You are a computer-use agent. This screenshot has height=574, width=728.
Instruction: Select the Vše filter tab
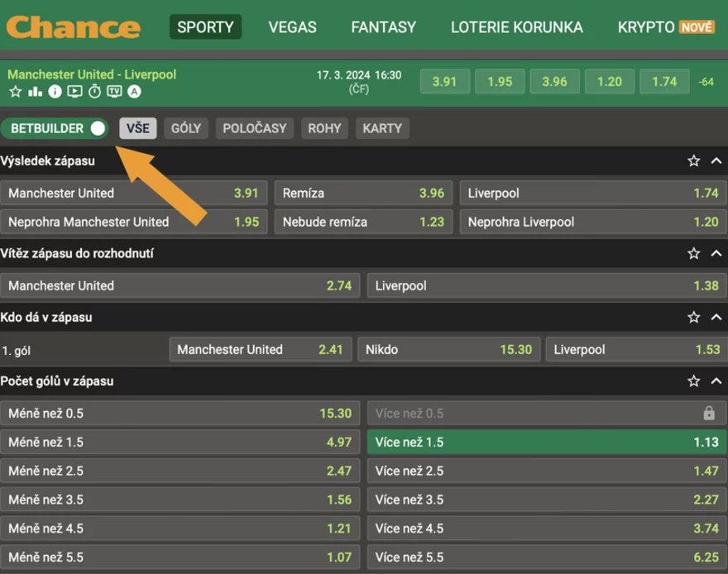(138, 128)
